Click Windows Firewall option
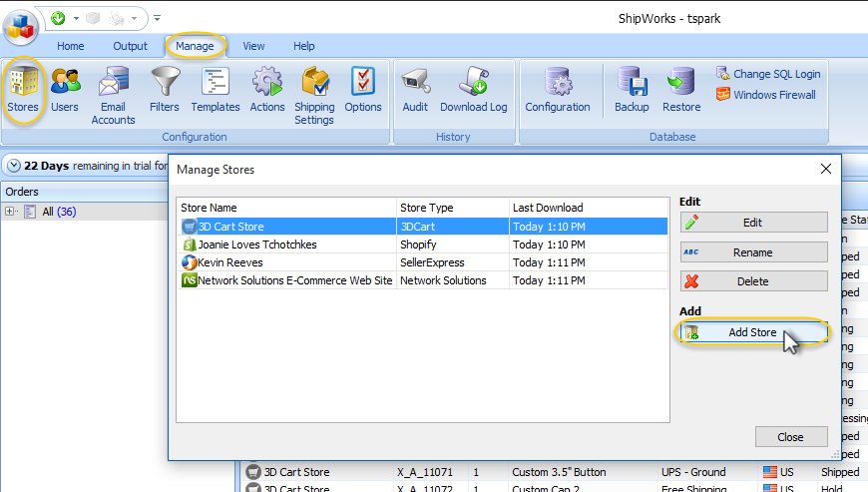The image size is (868, 492). 766,95
